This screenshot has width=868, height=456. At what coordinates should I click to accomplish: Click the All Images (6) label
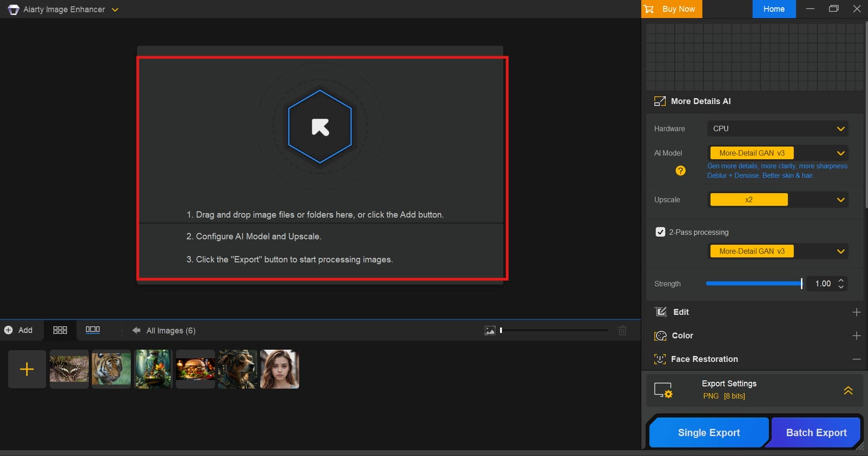171,331
